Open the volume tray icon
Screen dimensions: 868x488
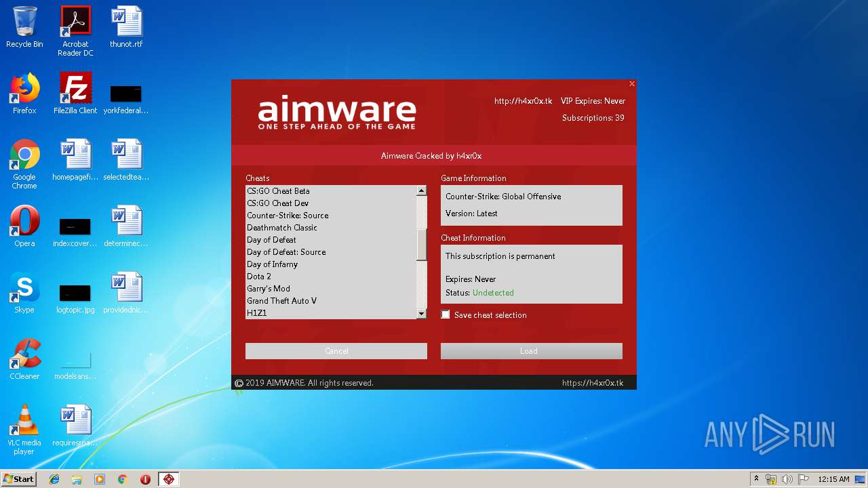coord(787,479)
